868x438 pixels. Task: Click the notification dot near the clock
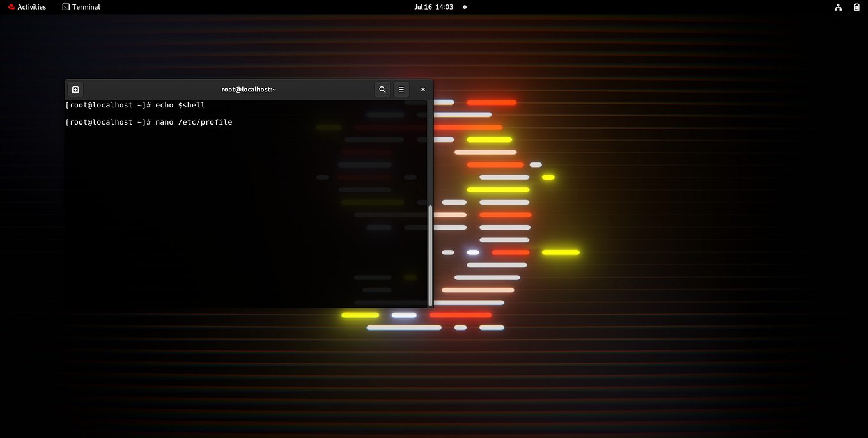(463, 7)
